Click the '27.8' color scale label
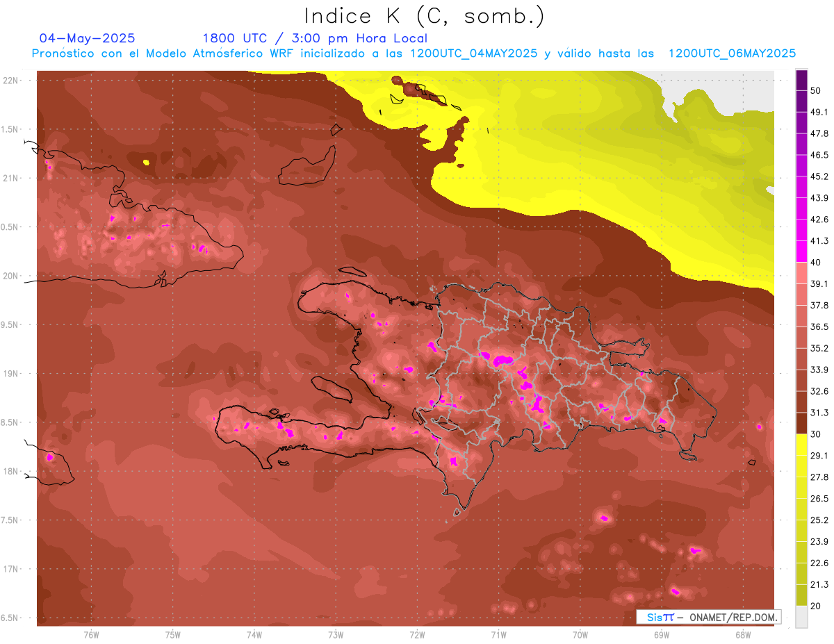This screenshot has height=644, width=834. [819, 477]
